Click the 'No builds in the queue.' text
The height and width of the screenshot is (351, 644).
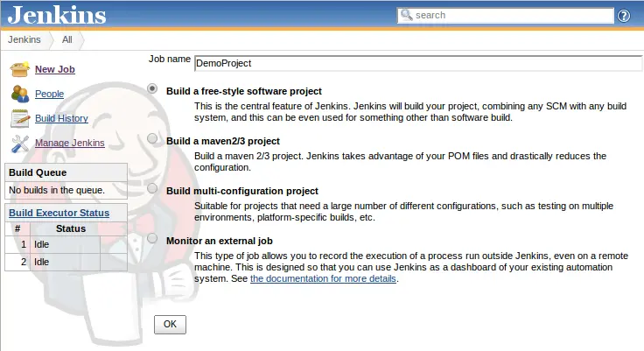click(57, 190)
